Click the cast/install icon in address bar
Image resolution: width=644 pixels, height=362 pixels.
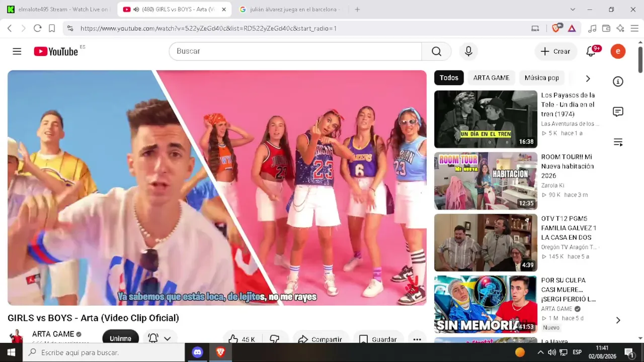pos(535,29)
